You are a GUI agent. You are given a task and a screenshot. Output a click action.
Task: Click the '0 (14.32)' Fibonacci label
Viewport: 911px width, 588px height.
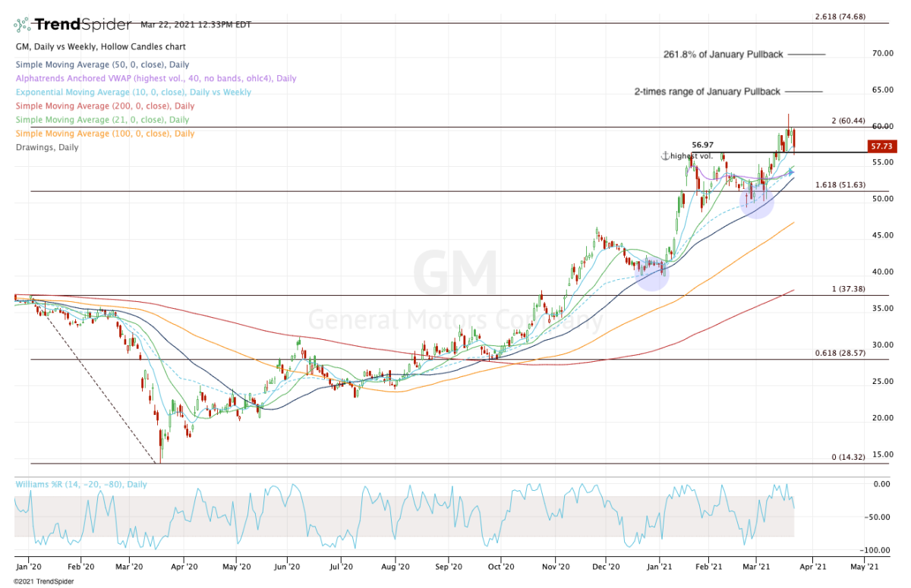coord(849,458)
